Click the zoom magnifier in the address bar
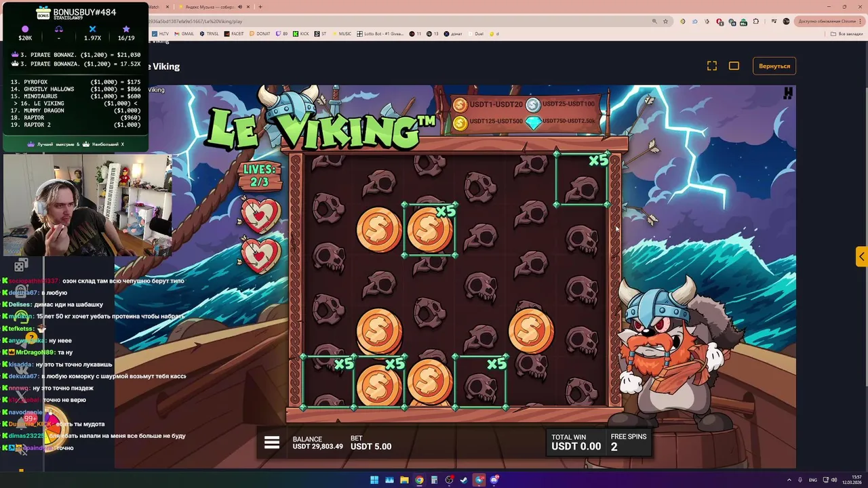 pos(654,21)
